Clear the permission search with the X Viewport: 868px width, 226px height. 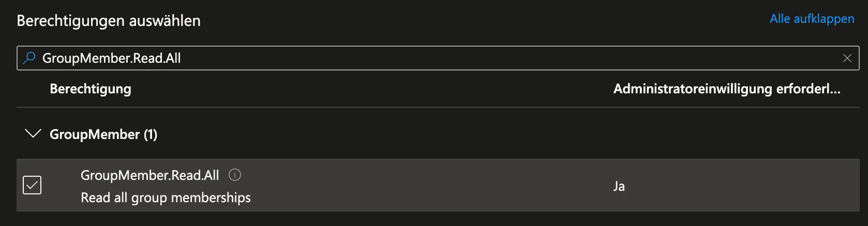click(847, 58)
